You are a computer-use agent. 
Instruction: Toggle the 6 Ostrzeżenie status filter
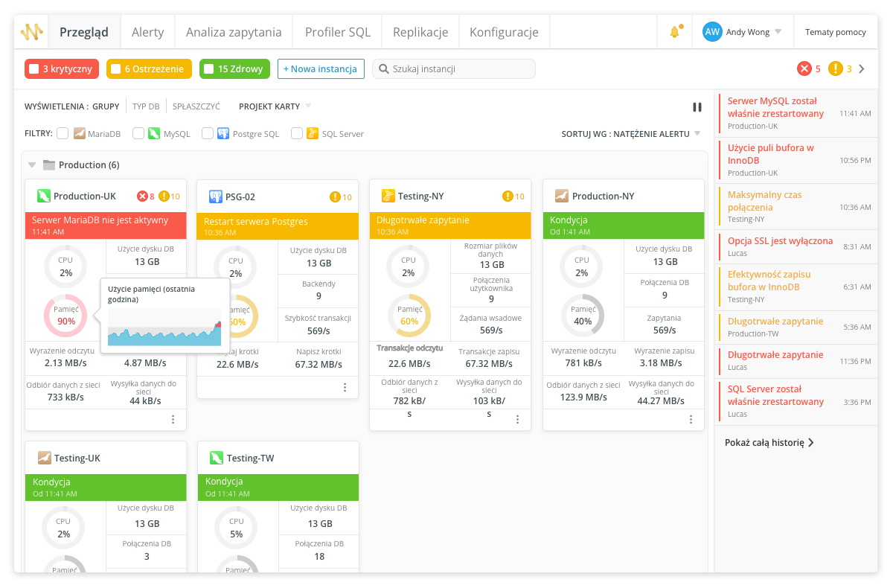pyautogui.click(x=149, y=69)
